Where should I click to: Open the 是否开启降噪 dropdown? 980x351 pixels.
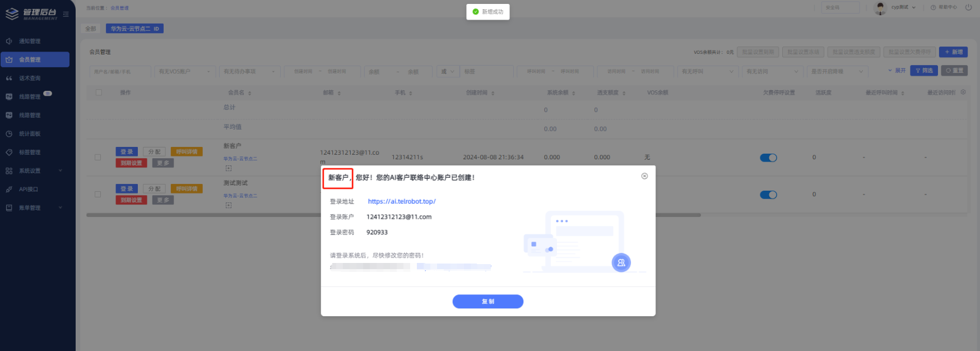pos(837,72)
